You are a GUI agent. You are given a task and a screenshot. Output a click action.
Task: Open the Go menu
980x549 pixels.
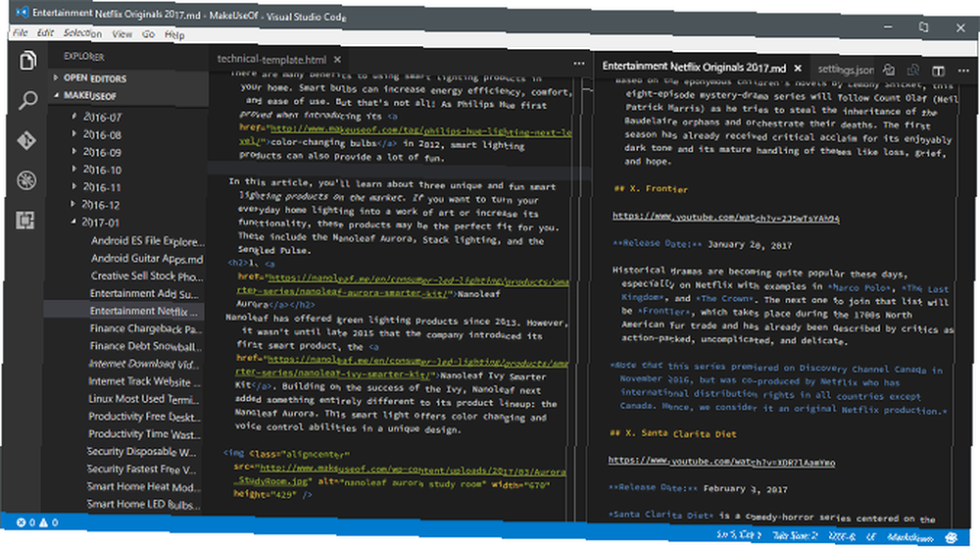(x=148, y=34)
